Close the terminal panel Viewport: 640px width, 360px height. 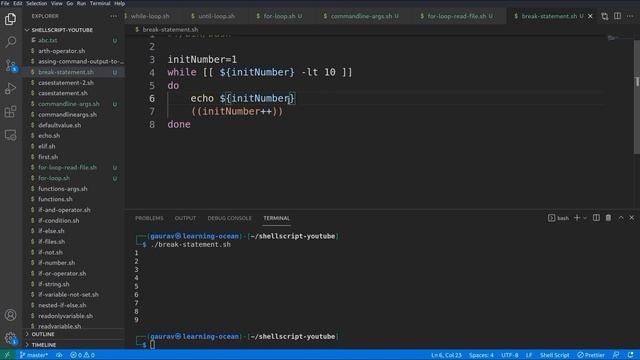coord(631,218)
